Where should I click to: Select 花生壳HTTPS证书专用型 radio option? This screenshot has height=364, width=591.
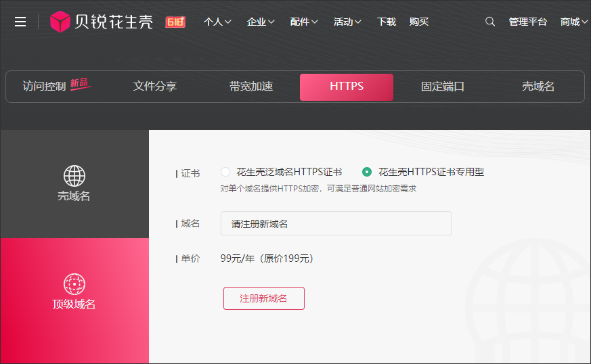click(x=367, y=172)
